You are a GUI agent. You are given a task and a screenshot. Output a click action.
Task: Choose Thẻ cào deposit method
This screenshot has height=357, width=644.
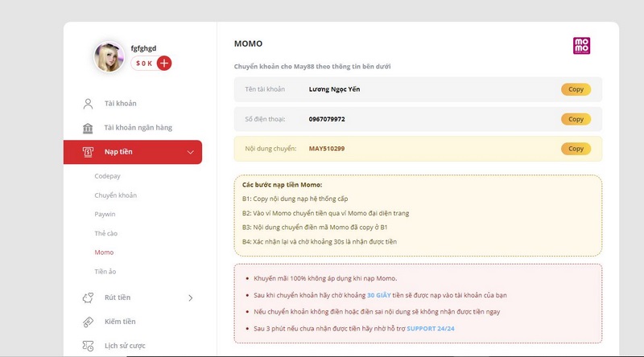[x=105, y=233]
